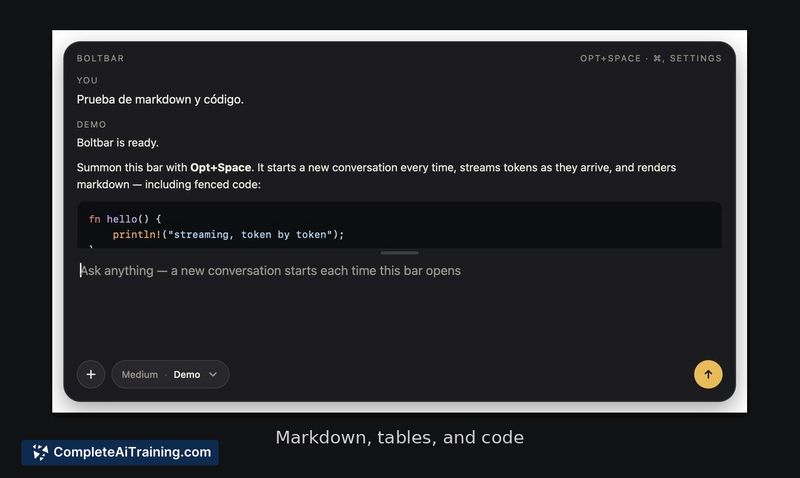
Task: Click the bold Opt+Space text in reply
Action: pyautogui.click(x=220, y=167)
